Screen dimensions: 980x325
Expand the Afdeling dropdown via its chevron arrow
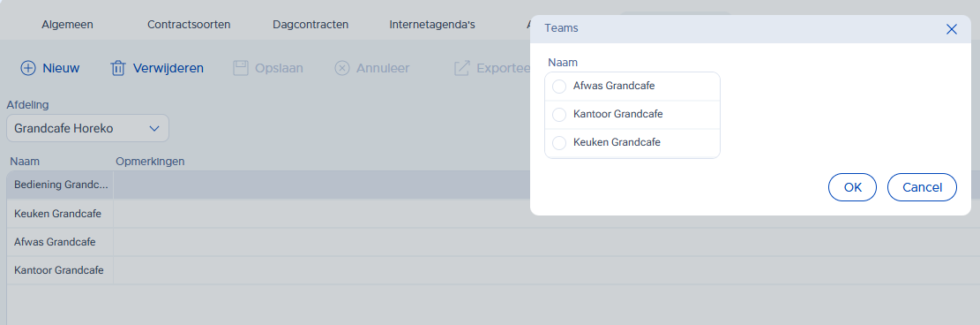click(x=154, y=128)
